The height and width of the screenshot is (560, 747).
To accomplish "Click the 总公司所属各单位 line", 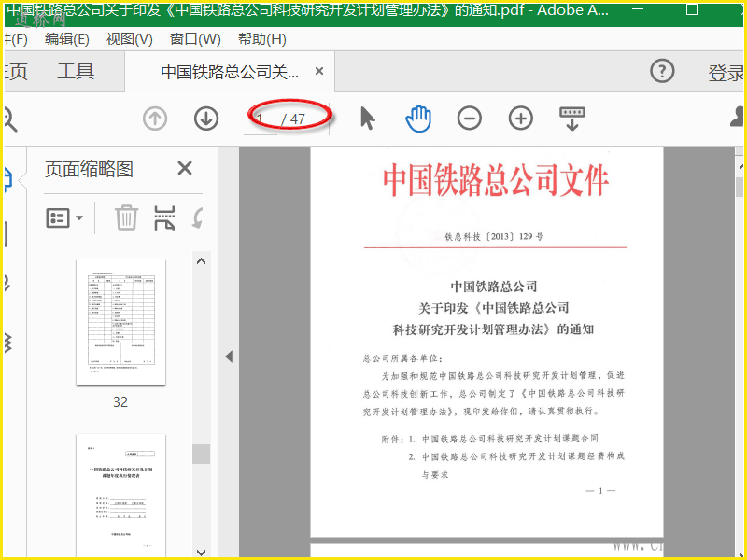I will 403,358.
